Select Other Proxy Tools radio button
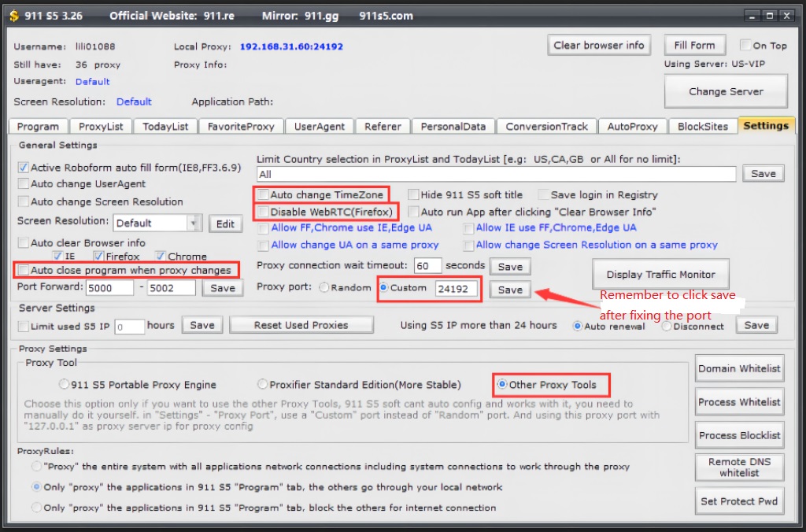806x532 pixels. (x=501, y=385)
